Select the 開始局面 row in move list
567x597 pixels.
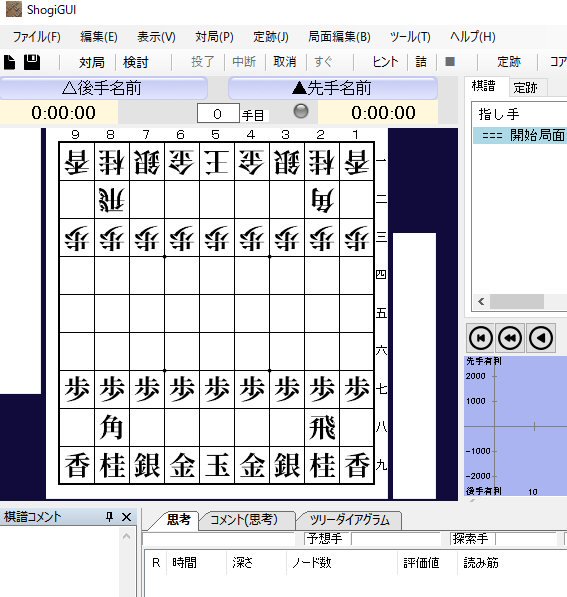click(520, 135)
